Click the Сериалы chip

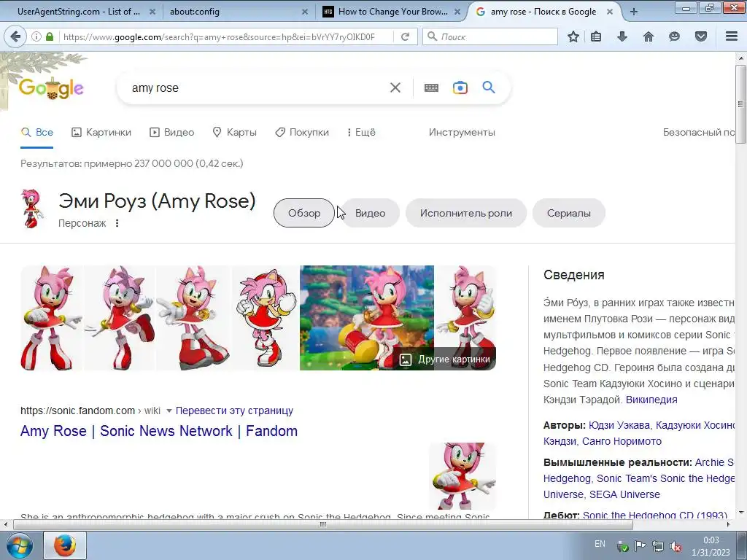(569, 213)
